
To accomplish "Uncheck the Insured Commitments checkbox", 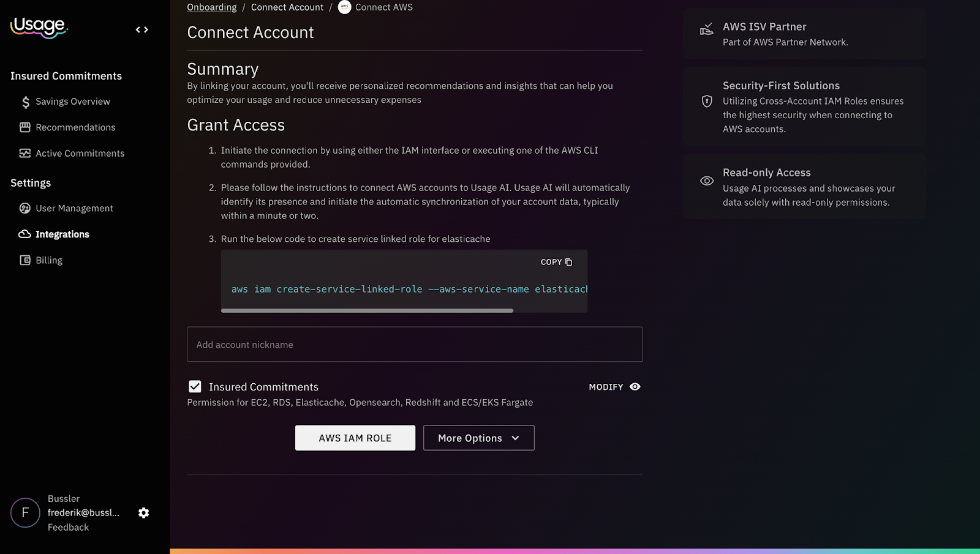I will click(195, 387).
